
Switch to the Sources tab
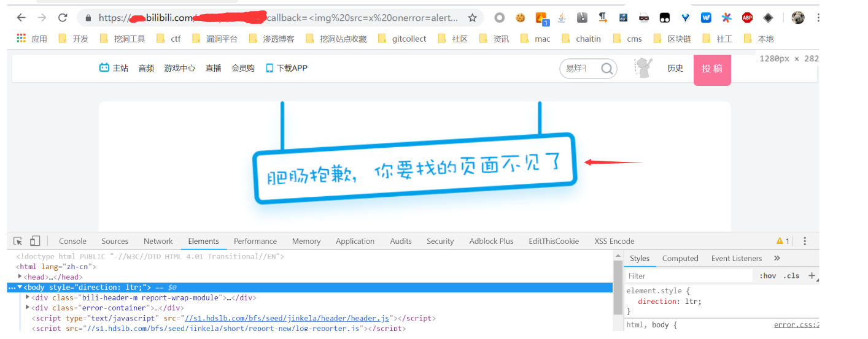click(115, 241)
